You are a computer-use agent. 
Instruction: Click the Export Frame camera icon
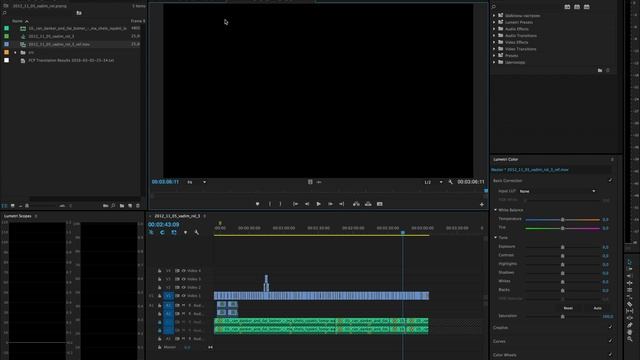pyautogui.click(x=380, y=204)
